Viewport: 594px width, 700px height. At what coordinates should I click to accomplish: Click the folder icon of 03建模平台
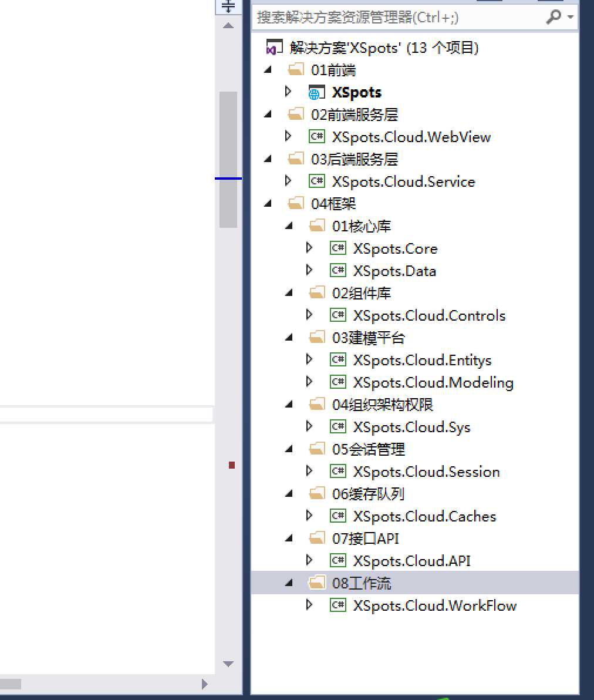pyautogui.click(x=317, y=338)
